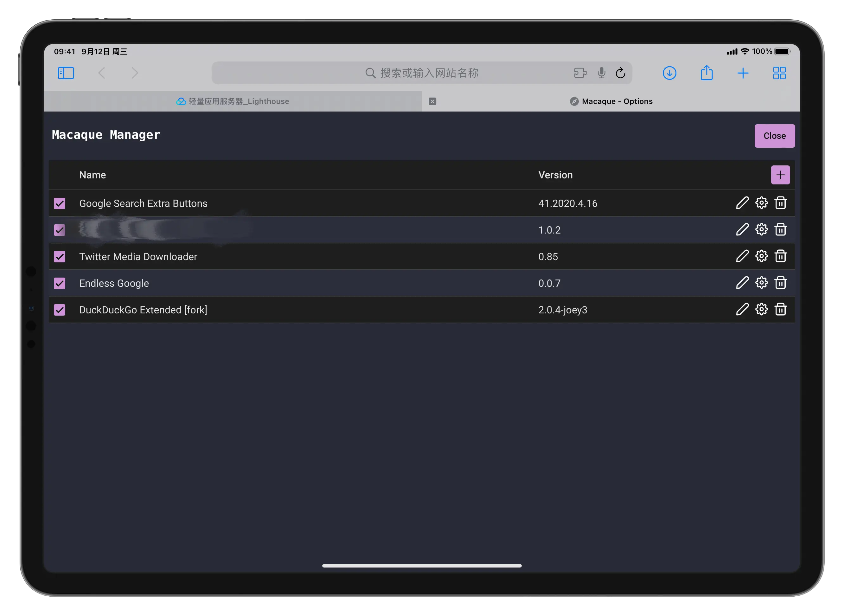The height and width of the screenshot is (616, 844).
Task: Click version 1.0.2 cell
Action: click(x=549, y=230)
